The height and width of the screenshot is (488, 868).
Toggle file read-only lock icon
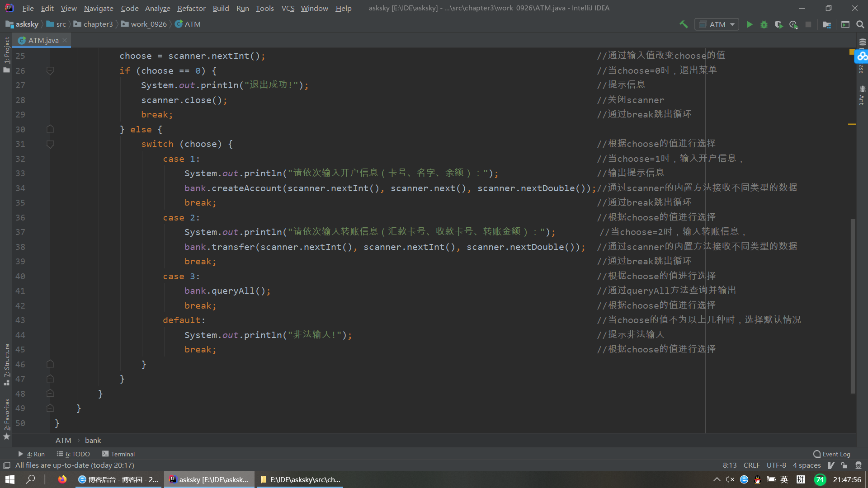(844, 465)
